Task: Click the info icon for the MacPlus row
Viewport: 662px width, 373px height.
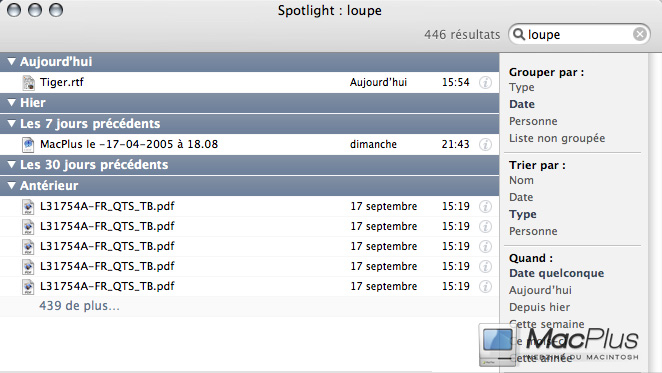Action: coord(486,144)
